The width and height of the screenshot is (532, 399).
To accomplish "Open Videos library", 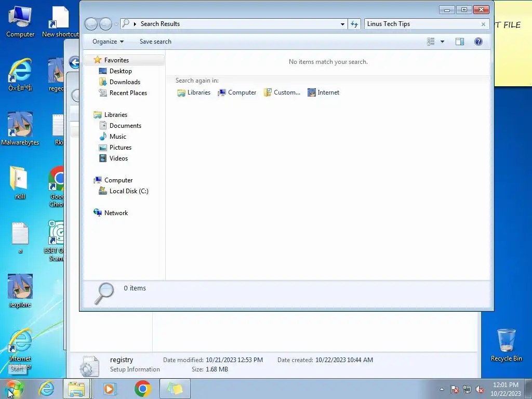I will coord(118,158).
